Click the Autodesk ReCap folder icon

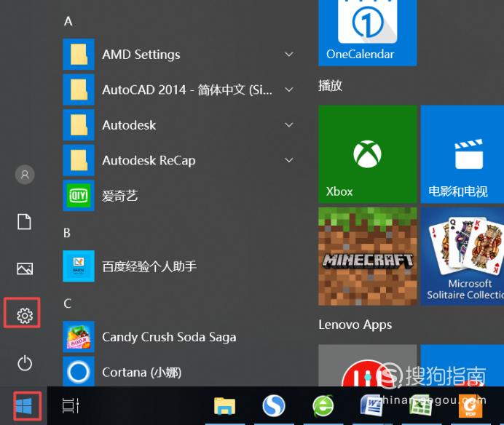[79, 160]
